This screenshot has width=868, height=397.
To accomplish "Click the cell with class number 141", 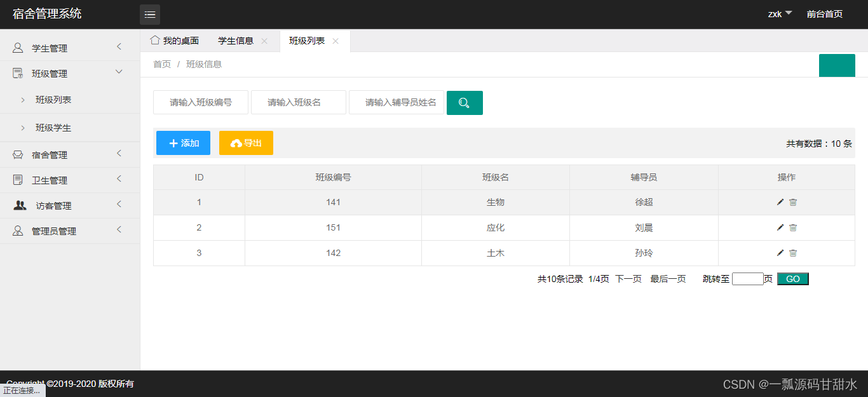I will (333, 202).
